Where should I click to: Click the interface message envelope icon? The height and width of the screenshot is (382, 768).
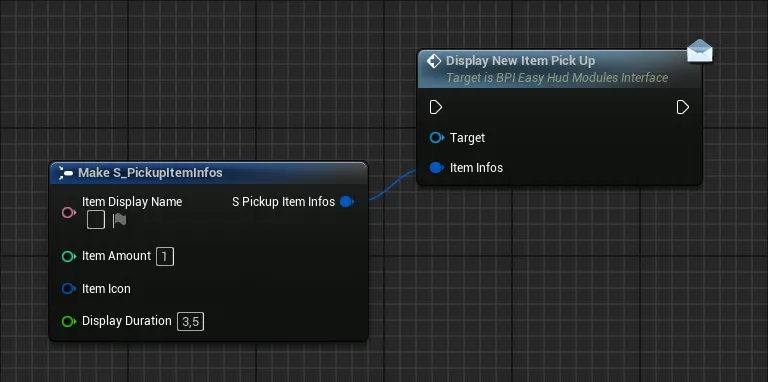pos(699,51)
